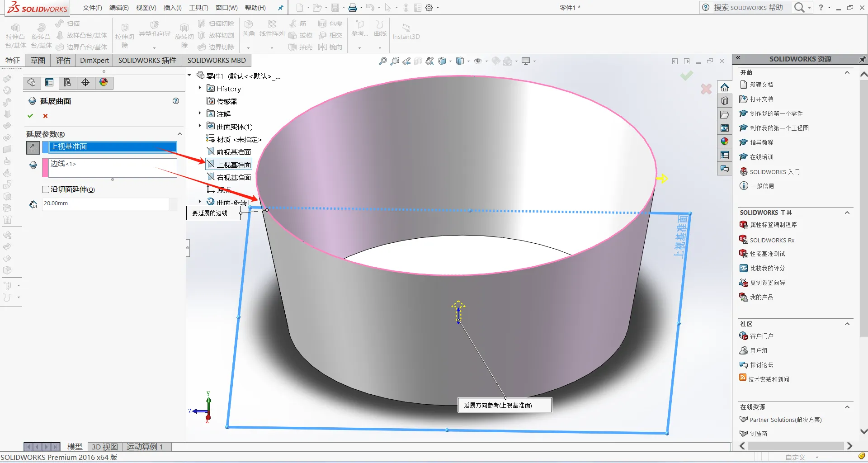Screen dimensions: 868x463
Task: Switch to the 草图 tab
Action: coord(38,60)
